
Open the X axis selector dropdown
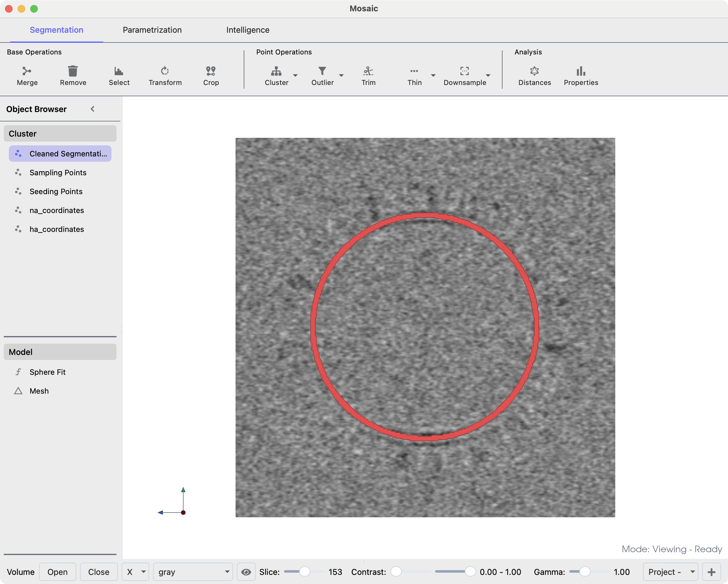(x=135, y=572)
